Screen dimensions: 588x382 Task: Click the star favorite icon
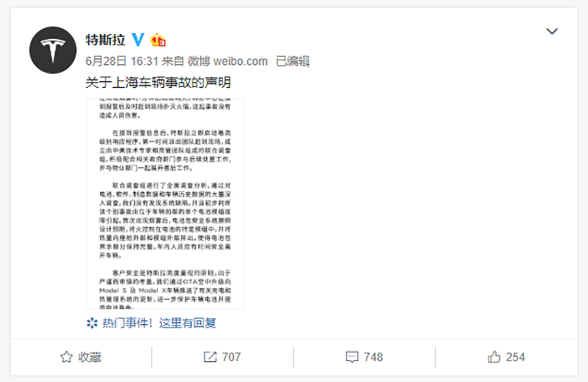(66, 357)
